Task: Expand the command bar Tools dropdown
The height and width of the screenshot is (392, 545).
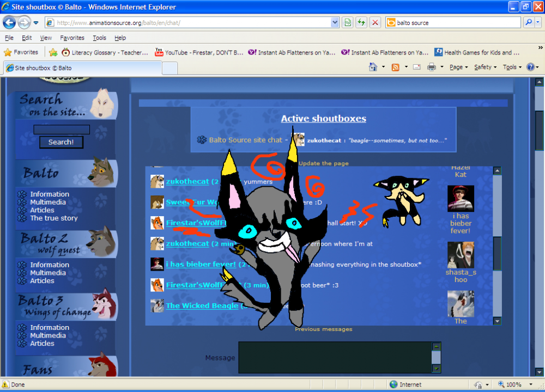Action: [512, 67]
